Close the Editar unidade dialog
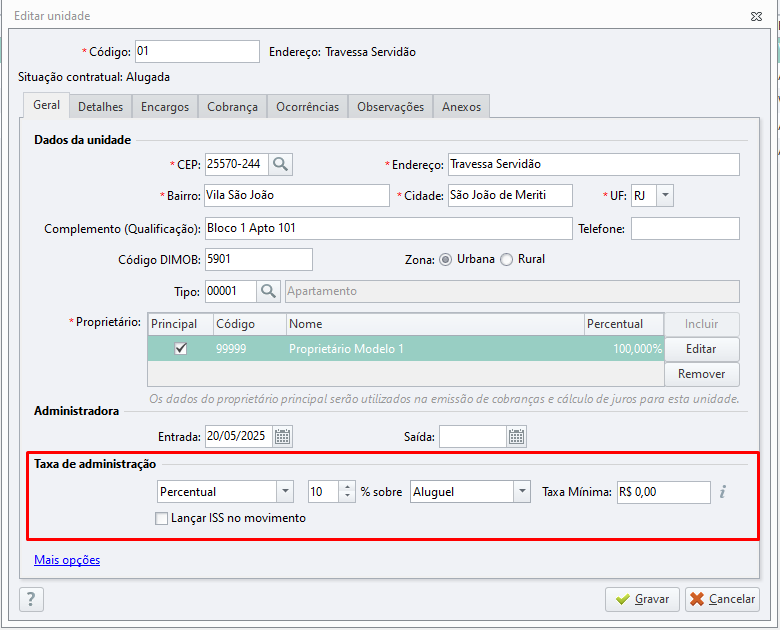The height and width of the screenshot is (630, 780). [756, 16]
